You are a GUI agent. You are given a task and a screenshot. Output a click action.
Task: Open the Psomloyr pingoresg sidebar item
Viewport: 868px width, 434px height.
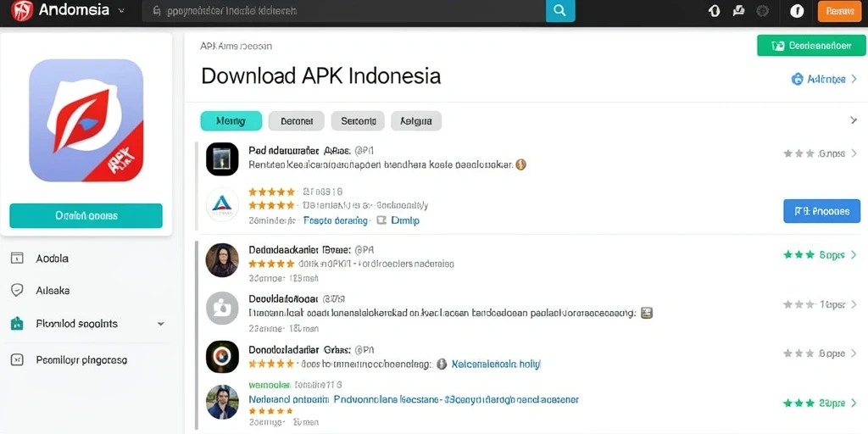tap(81, 360)
